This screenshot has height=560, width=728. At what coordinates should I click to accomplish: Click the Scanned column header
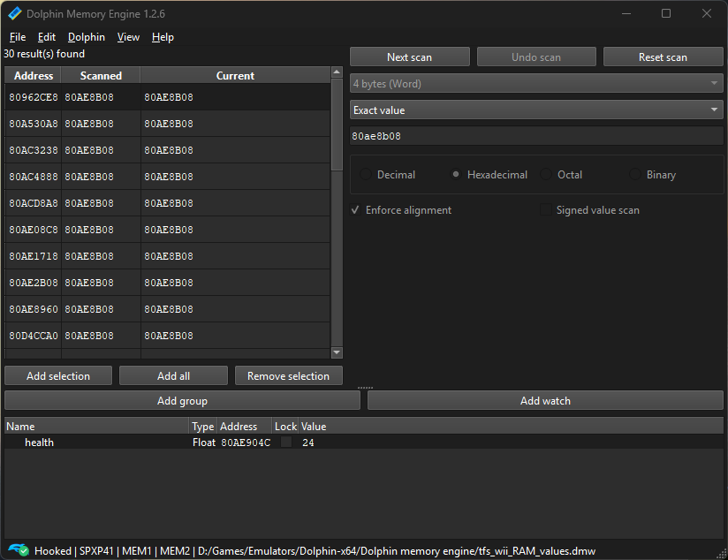point(101,76)
